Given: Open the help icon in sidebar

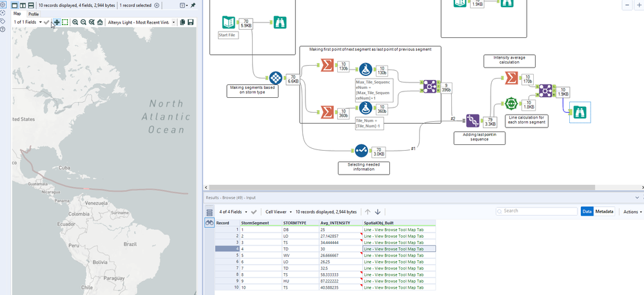Looking at the screenshot, I should [x=3, y=29].
